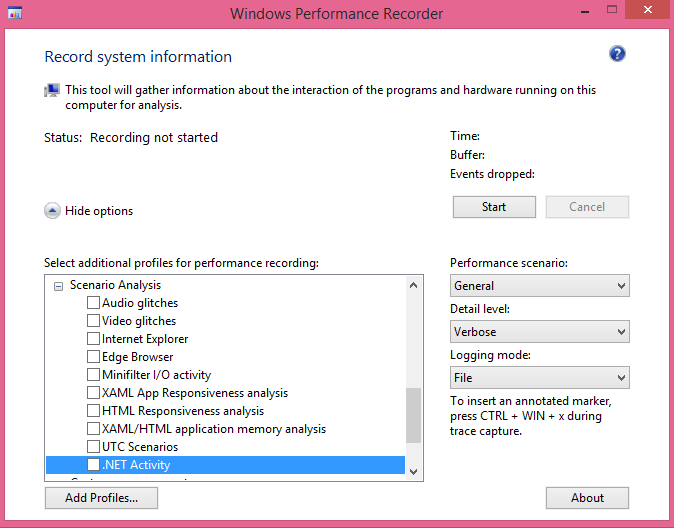Collapse options with the Hide options arrow

pos(52,211)
